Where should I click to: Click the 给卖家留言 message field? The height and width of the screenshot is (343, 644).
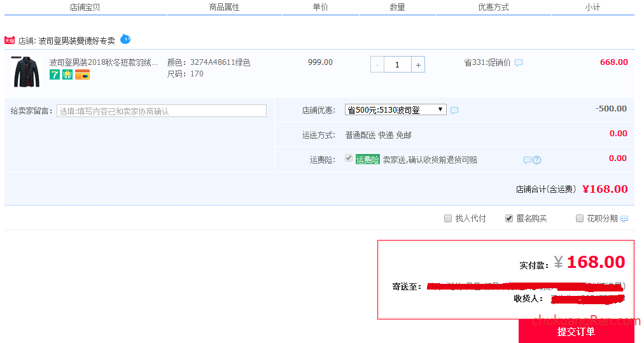(162, 111)
